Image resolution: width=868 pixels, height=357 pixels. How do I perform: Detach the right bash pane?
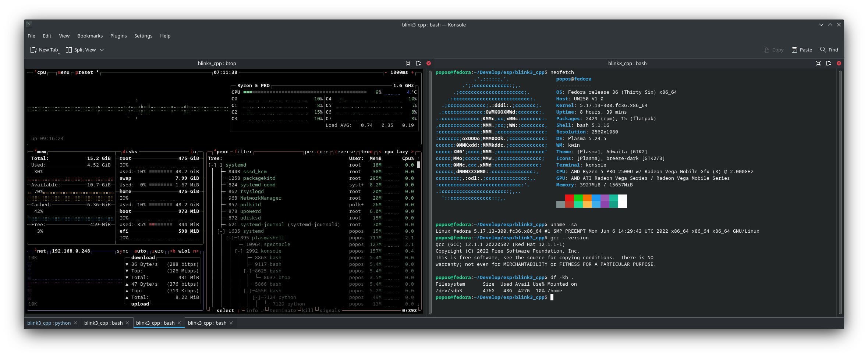(829, 63)
